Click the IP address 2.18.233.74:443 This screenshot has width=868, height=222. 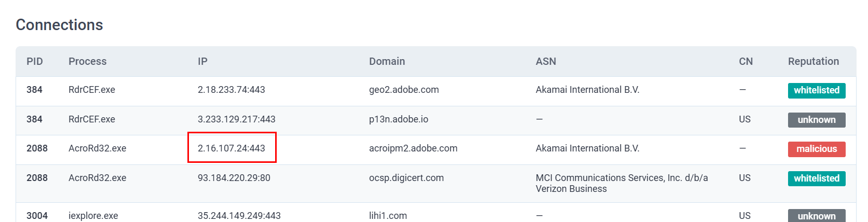232,90
